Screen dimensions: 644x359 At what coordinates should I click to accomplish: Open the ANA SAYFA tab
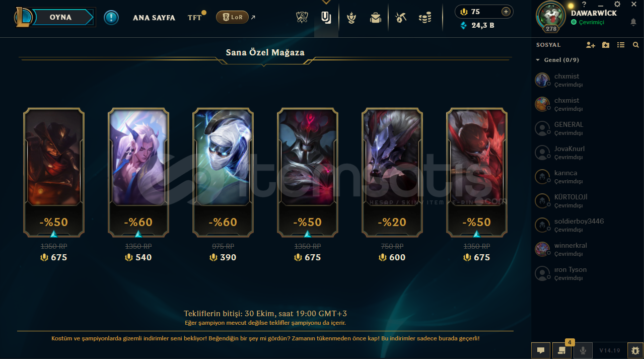coord(154,18)
